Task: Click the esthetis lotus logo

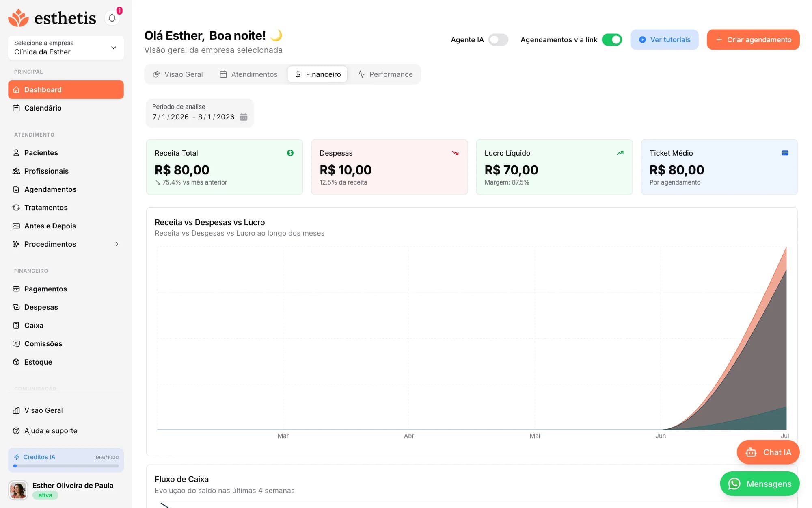Action: click(x=18, y=18)
